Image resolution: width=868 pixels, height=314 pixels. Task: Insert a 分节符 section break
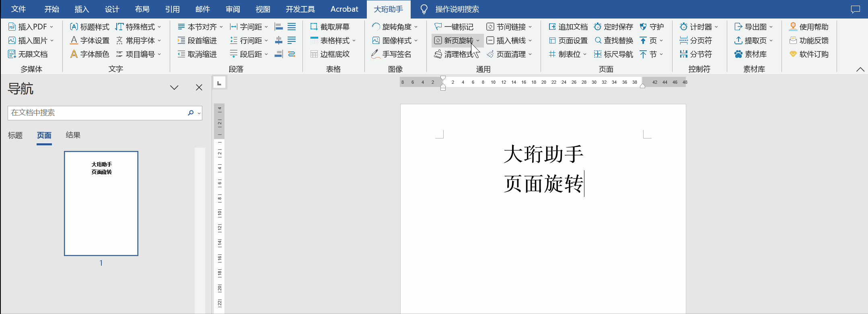click(x=695, y=54)
